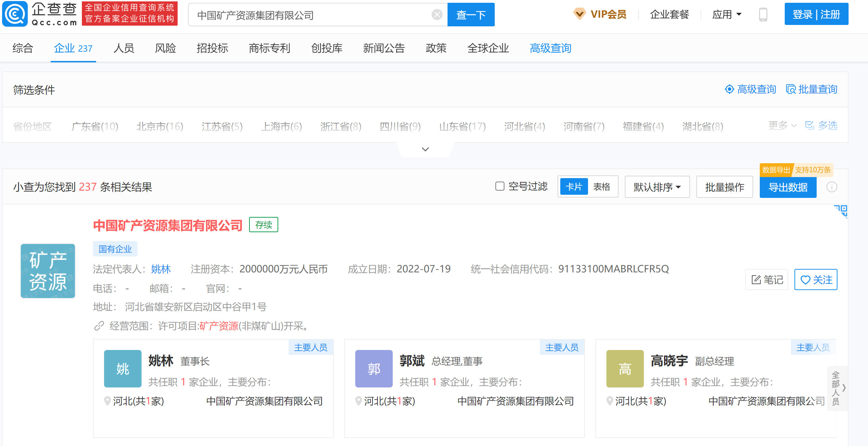Viewport: 868px width, 446px height.
Task: Click the info icon beside 导出数据
Action: [832, 187]
